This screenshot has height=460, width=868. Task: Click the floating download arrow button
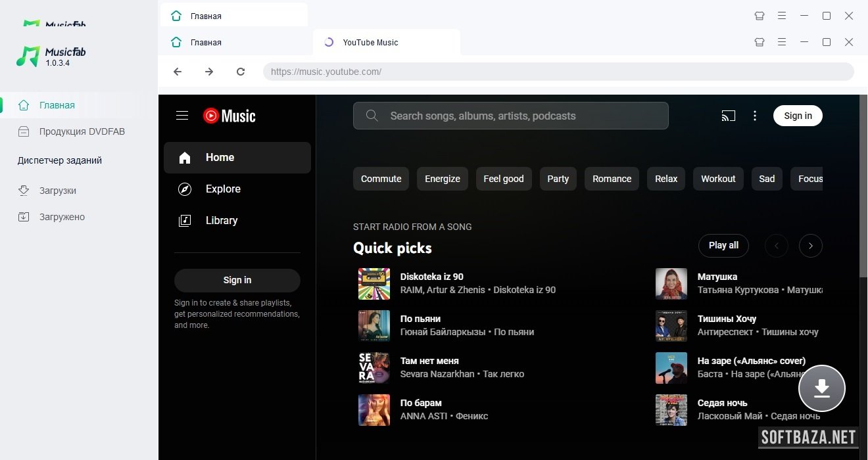pyautogui.click(x=821, y=388)
